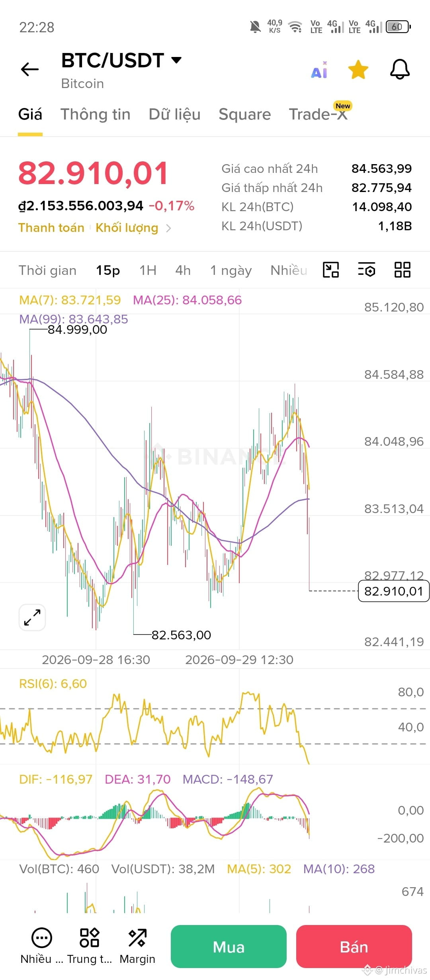The image size is (430, 980).
Task: Expand the Nhiều timeframe dropdown
Action: [x=289, y=270]
